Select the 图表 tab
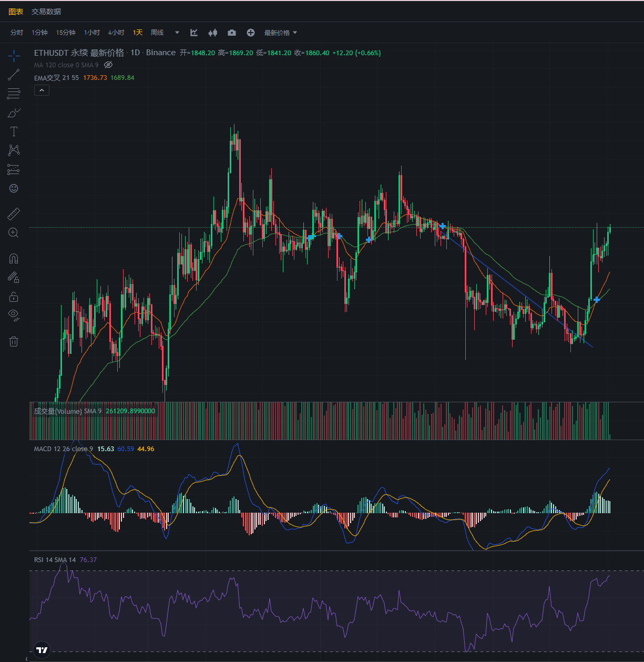This screenshot has width=644, height=662. [16, 12]
